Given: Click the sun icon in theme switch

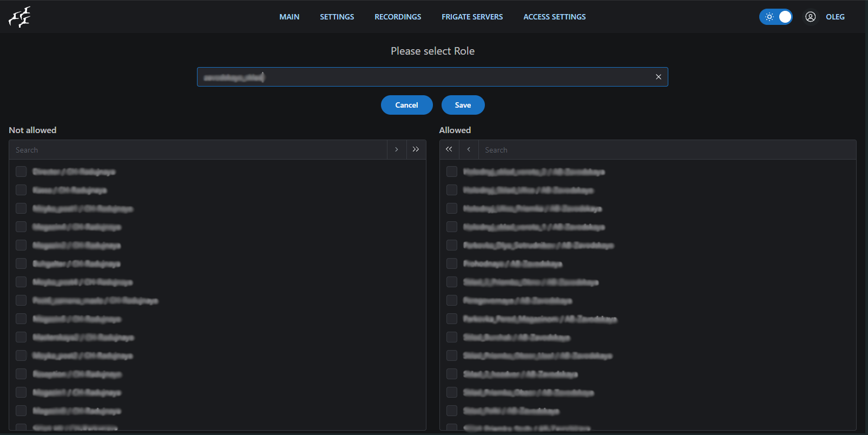Looking at the screenshot, I should point(769,17).
